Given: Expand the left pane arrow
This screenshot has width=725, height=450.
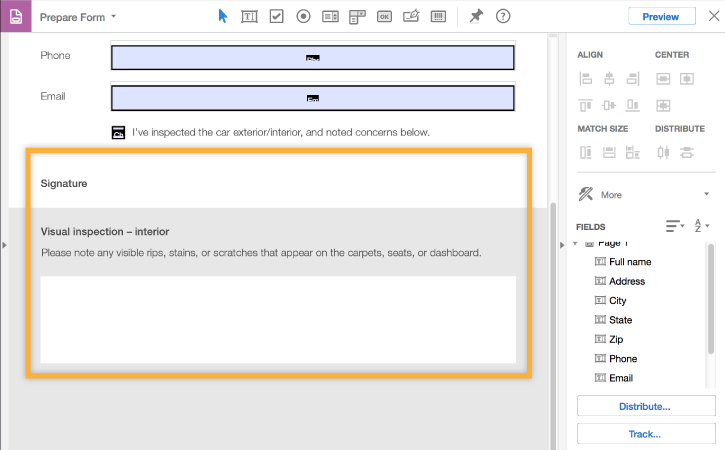Looking at the screenshot, I should pos(4,245).
